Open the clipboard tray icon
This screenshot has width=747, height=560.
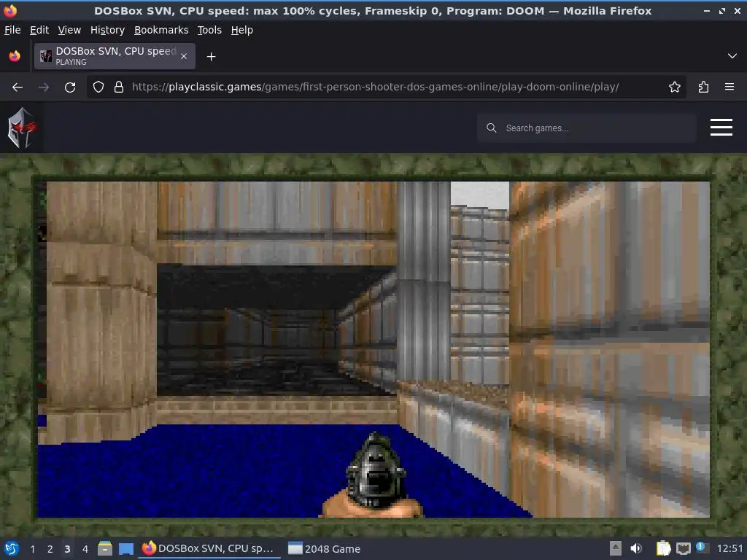663,548
